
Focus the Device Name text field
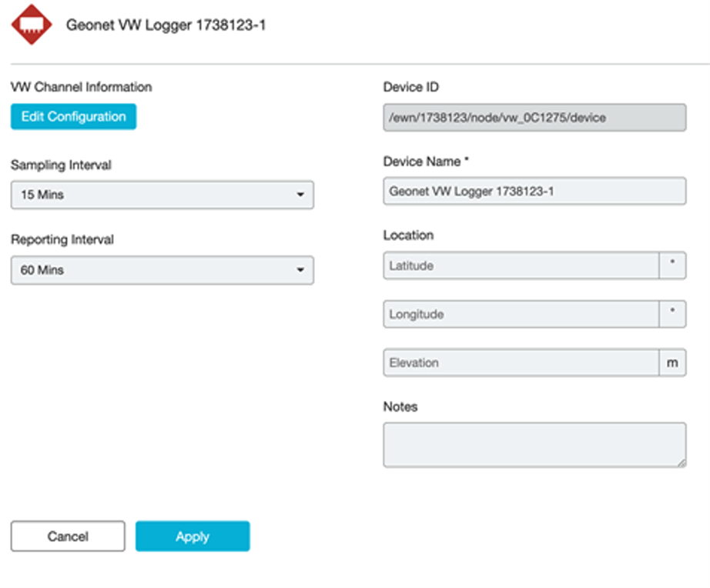pos(534,191)
